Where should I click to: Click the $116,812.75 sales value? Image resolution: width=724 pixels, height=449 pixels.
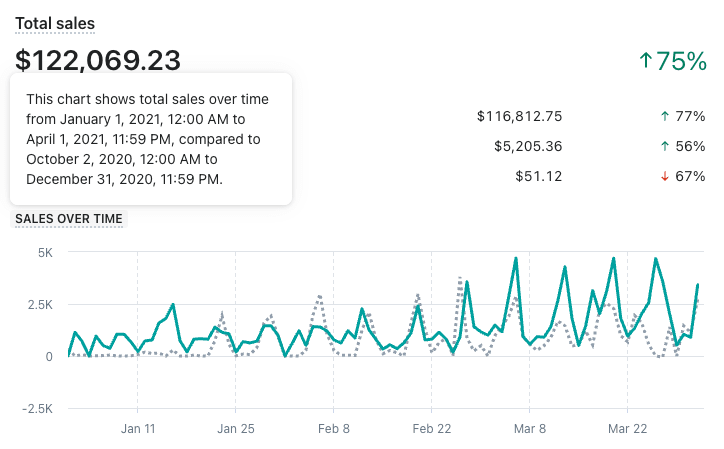pos(519,116)
